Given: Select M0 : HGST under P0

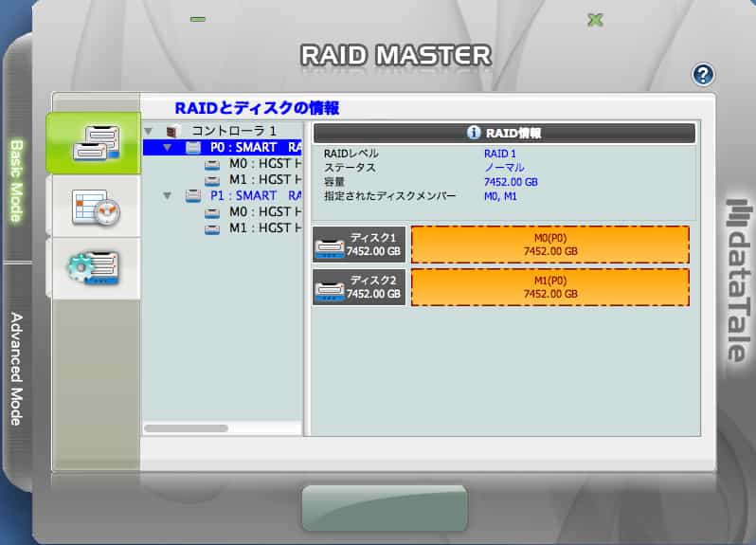Looking at the screenshot, I should pyautogui.click(x=223, y=163).
